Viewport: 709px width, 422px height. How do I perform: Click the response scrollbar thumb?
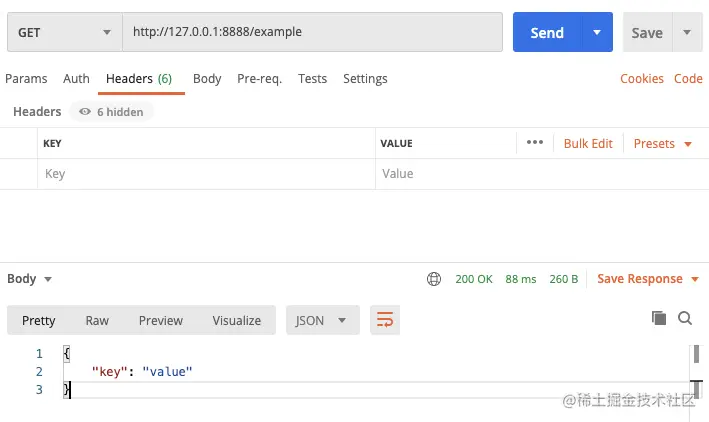[696, 354]
